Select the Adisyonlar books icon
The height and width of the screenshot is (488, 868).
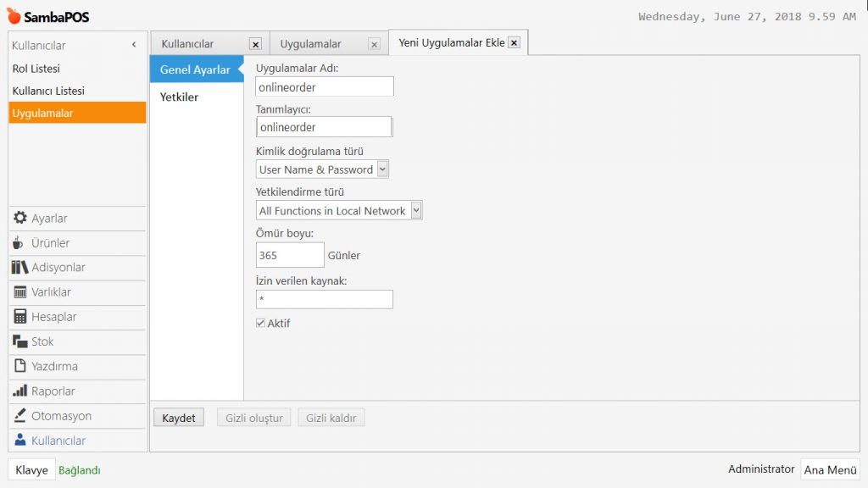pyautogui.click(x=19, y=268)
